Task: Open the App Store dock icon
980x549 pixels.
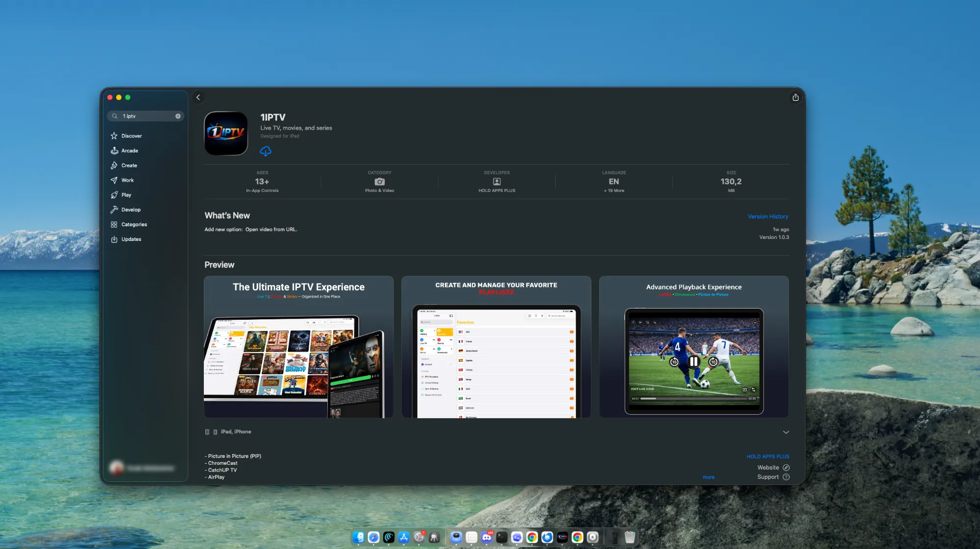Action: click(x=404, y=537)
